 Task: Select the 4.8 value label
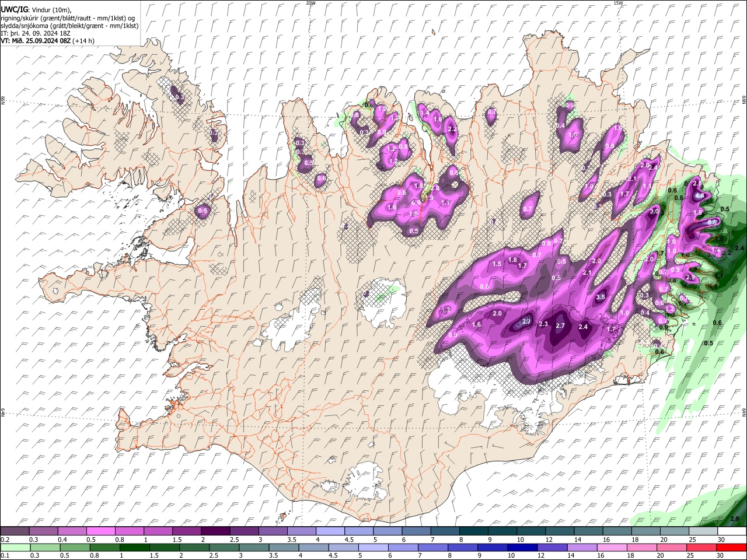coord(699,196)
